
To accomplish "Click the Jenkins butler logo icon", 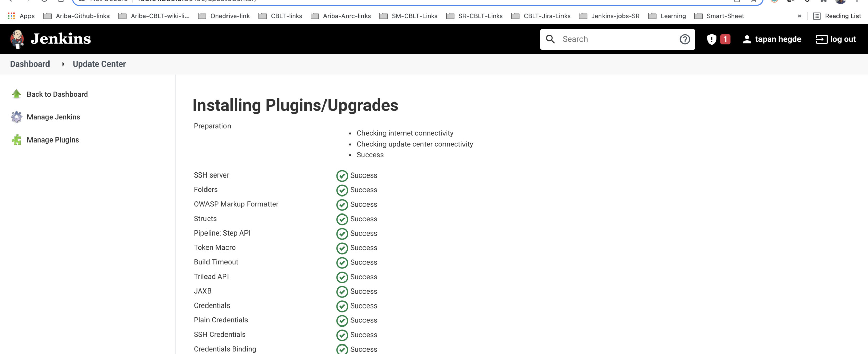I will (x=17, y=39).
